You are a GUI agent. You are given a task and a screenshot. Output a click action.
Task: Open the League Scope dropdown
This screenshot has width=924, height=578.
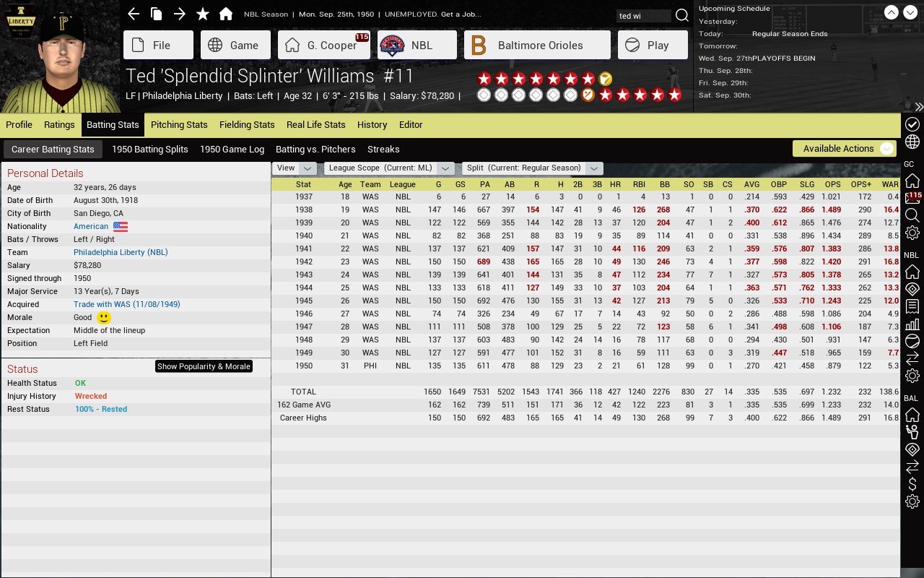389,168
